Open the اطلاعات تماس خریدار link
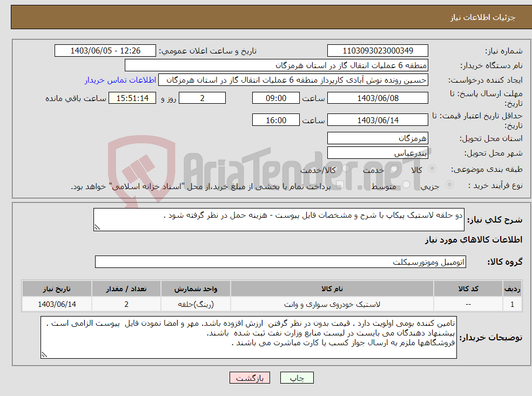The image size is (532, 396). click(x=120, y=80)
